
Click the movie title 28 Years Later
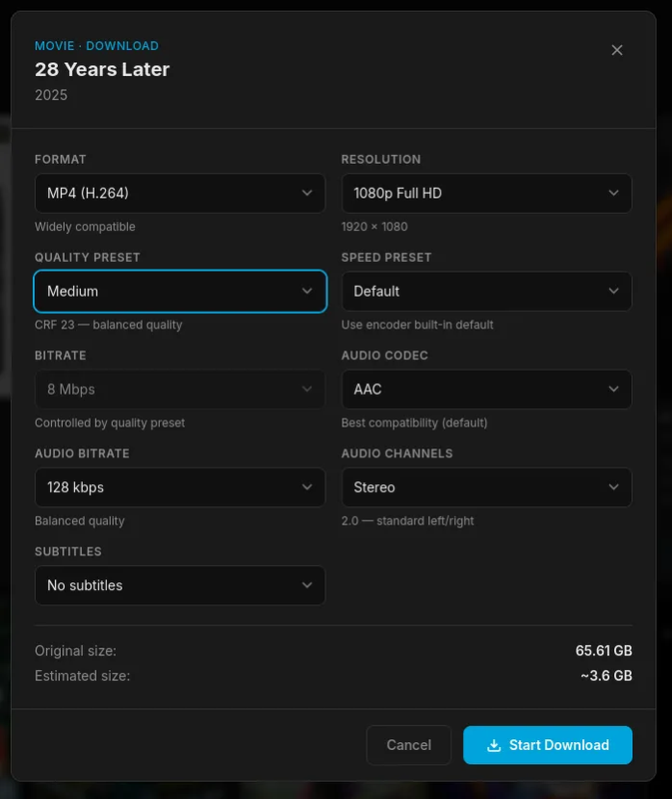point(102,69)
